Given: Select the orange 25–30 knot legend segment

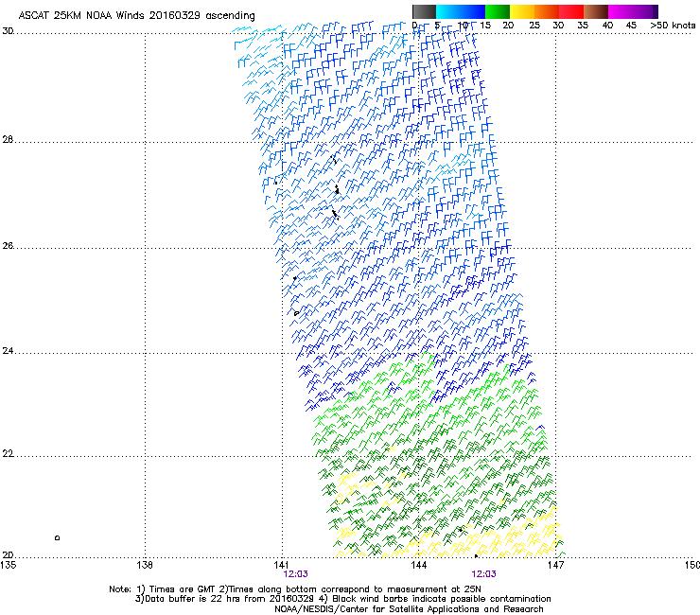Looking at the screenshot, I should point(547,11).
